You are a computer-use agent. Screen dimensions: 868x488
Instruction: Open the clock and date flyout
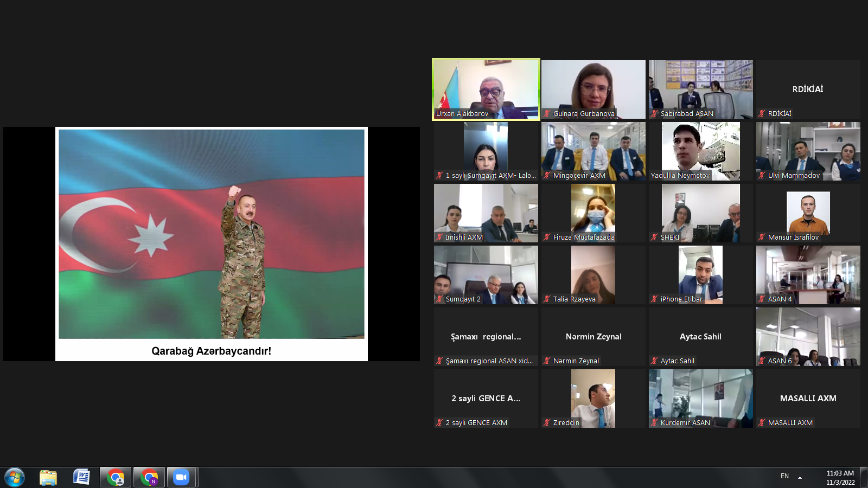point(840,478)
